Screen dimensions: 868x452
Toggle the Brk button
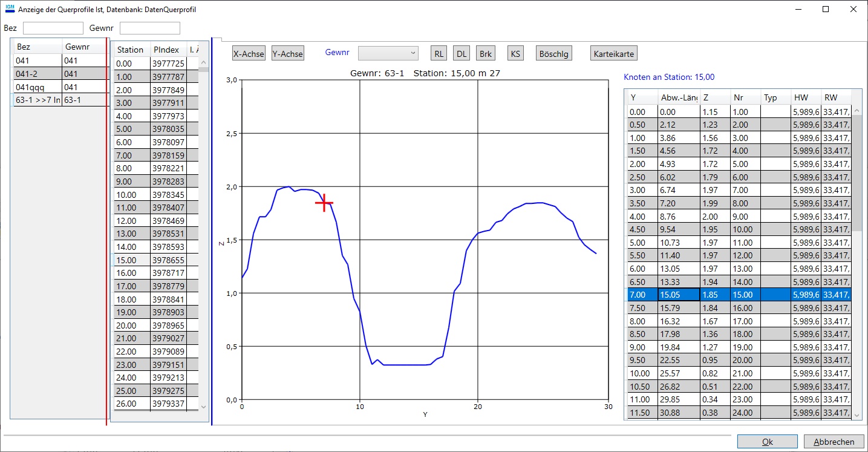tap(485, 54)
